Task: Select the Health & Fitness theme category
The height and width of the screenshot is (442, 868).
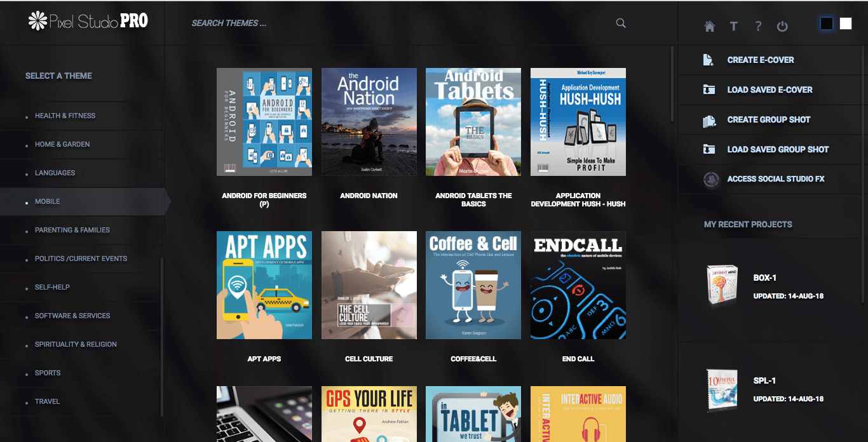Action: pos(65,116)
